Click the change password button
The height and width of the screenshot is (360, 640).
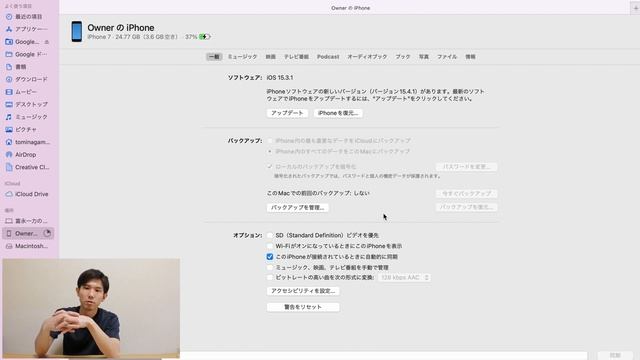tap(466, 167)
